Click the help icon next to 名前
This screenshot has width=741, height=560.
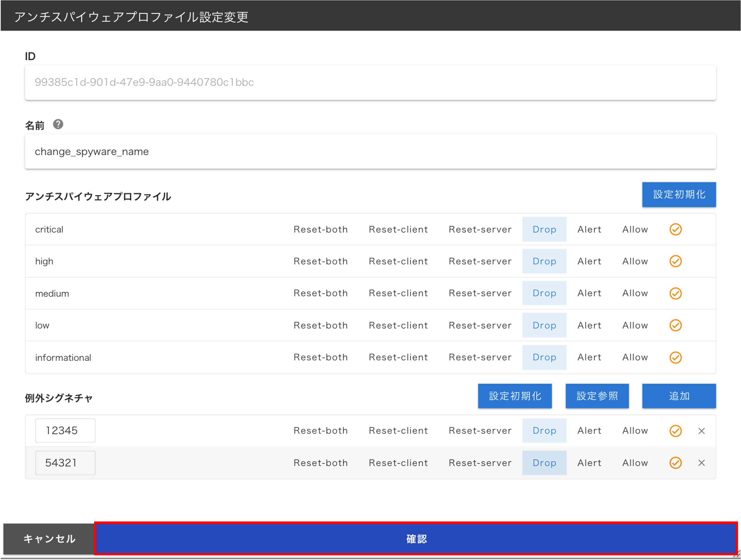click(x=58, y=124)
